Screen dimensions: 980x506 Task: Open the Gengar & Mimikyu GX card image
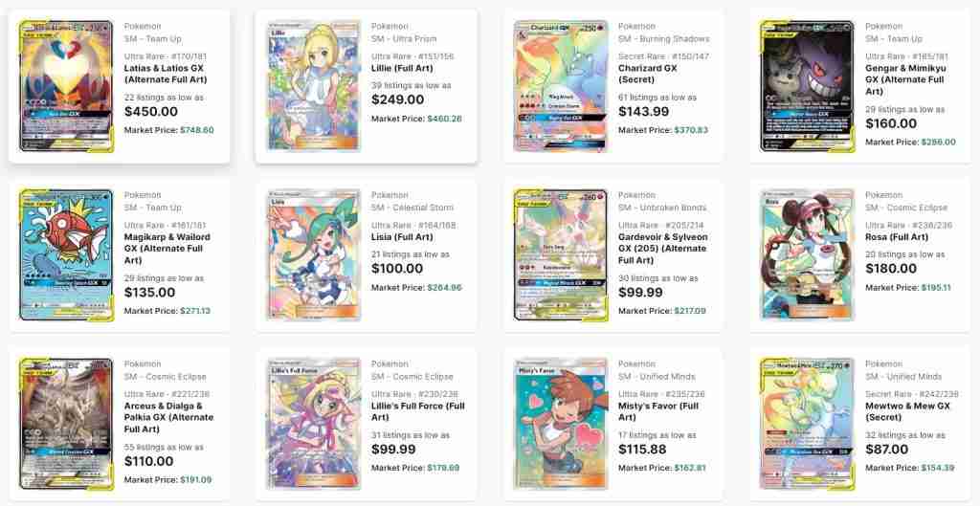click(807, 86)
